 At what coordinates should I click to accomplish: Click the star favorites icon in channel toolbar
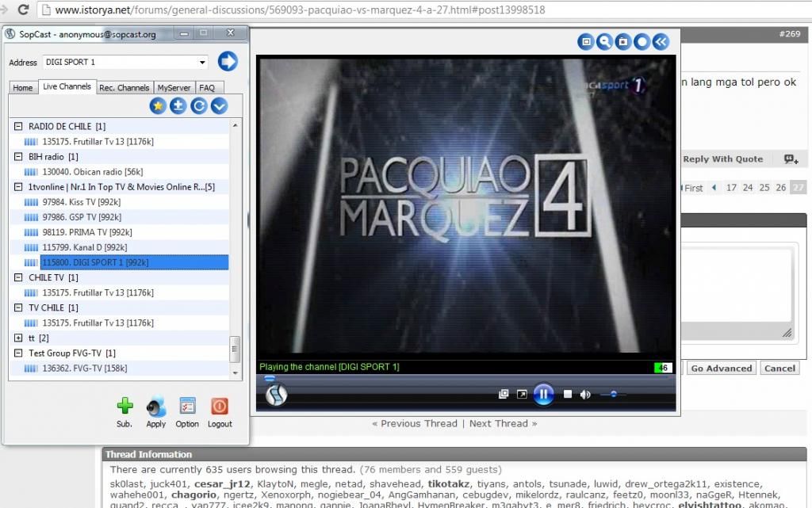(x=158, y=105)
